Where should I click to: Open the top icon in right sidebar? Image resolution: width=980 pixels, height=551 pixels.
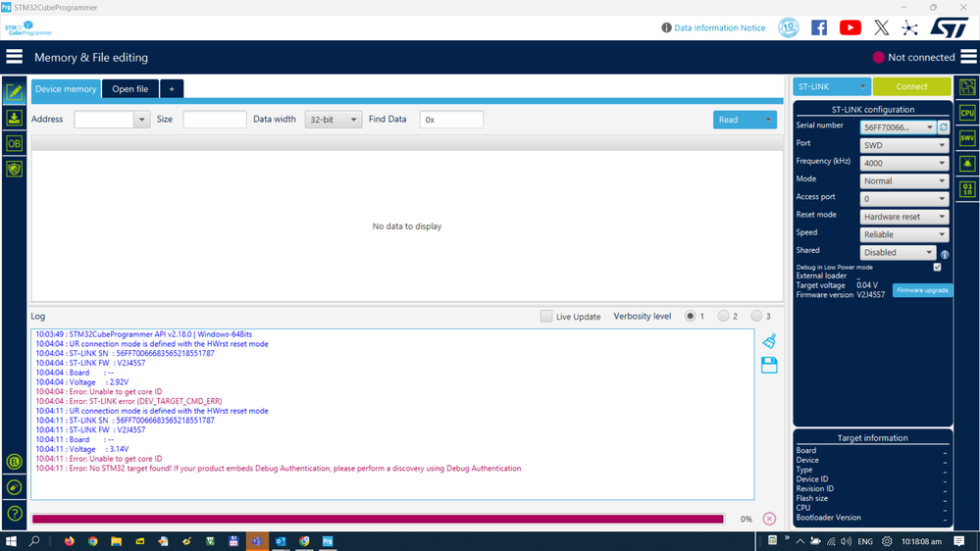(x=967, y=87)
